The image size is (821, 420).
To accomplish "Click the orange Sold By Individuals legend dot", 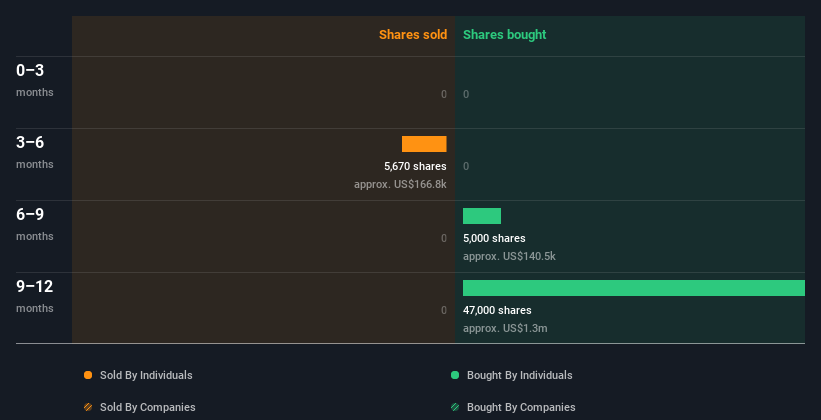I will click(88, 375).
